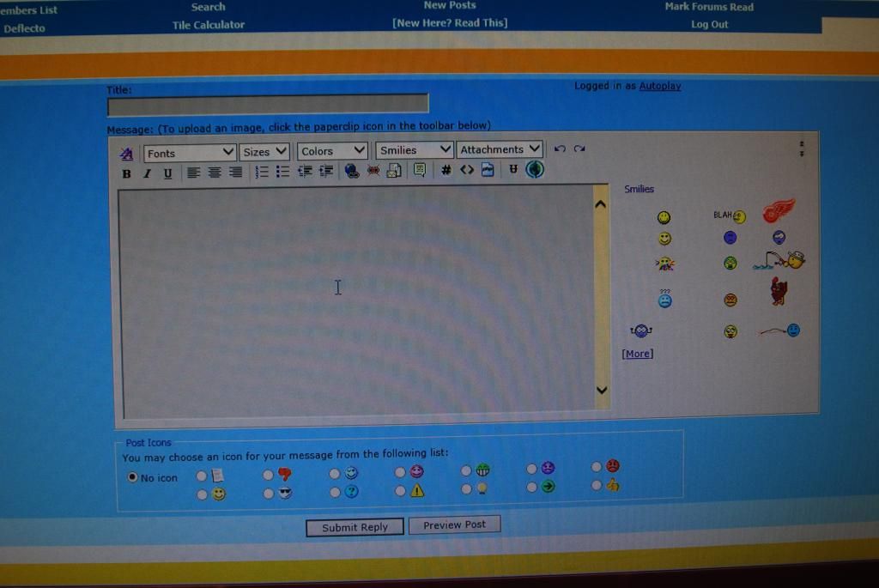Image resolution: width=879 pixels, height=588 pixels.
Task: Insert the confused ??? smiley
Action: [x=665, y=299]
